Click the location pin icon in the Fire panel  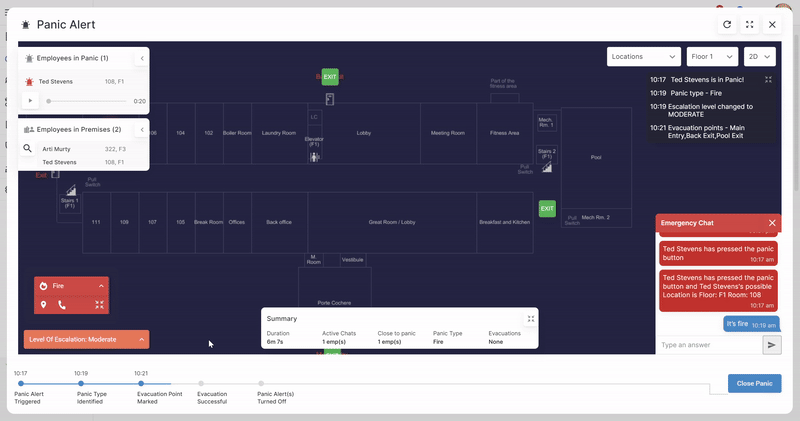[43, 305]
